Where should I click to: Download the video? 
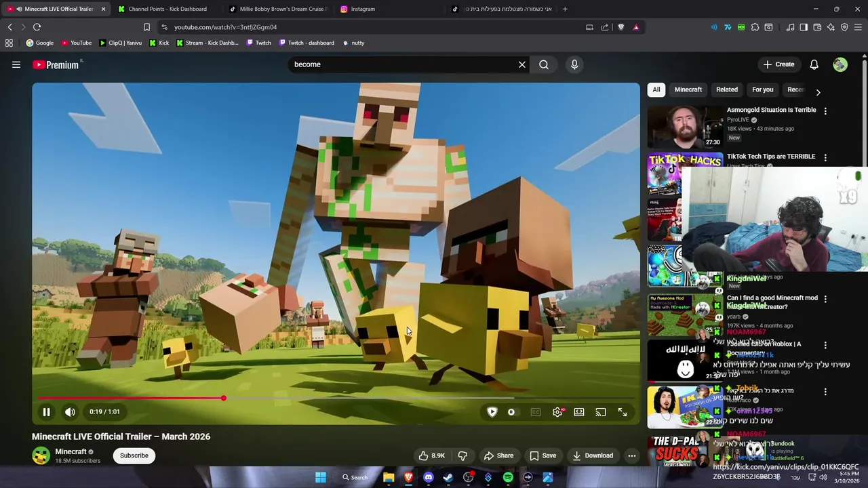pos(593,455)
